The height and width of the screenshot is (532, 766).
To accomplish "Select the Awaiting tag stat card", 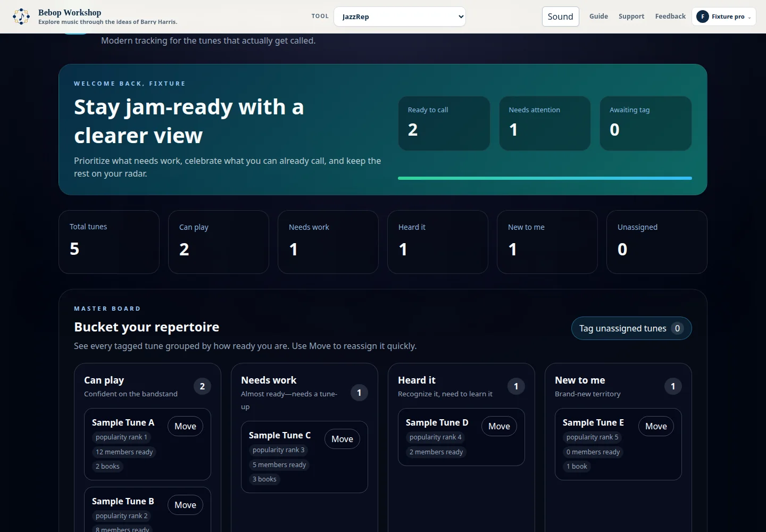I will tap(646, 123).
